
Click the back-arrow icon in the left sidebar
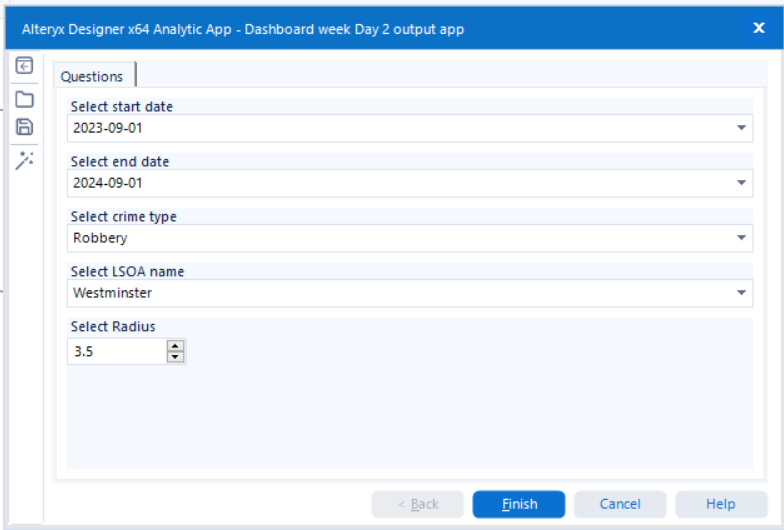24,66
